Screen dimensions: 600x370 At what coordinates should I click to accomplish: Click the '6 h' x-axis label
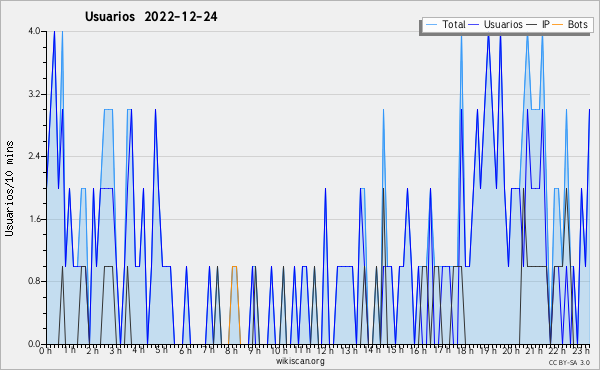pos(186,350)
